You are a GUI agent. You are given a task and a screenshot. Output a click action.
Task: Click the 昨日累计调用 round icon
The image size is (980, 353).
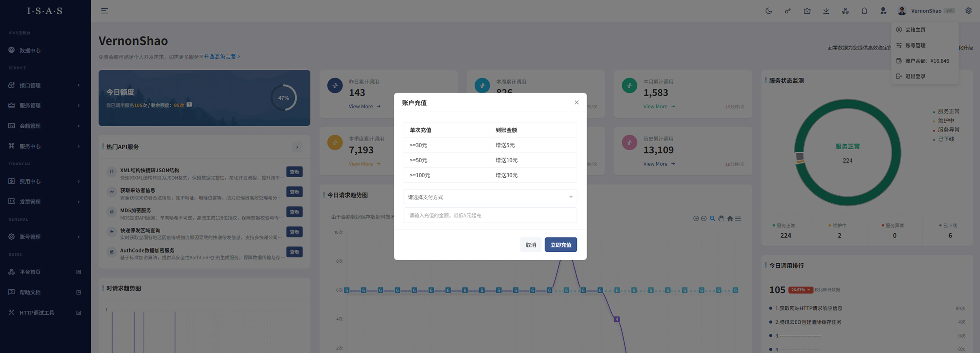[335, 85]
